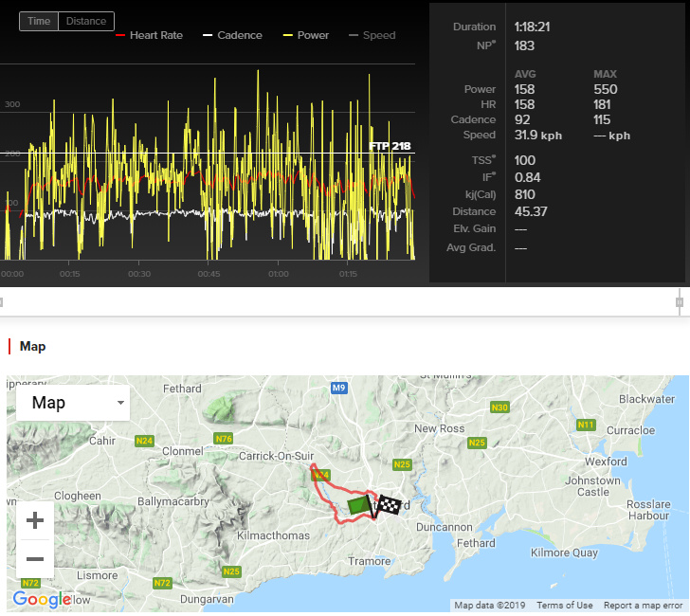Click the Kilmacthomas map label
Viewport: 690px width, 616px height.
click(273, 535)
